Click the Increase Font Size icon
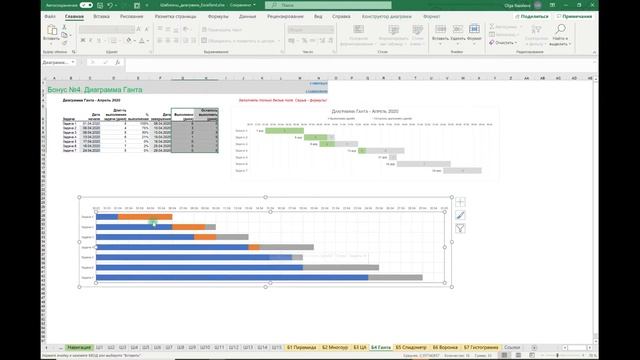Screen dimensions: 640x360 (x=139, y=29)
